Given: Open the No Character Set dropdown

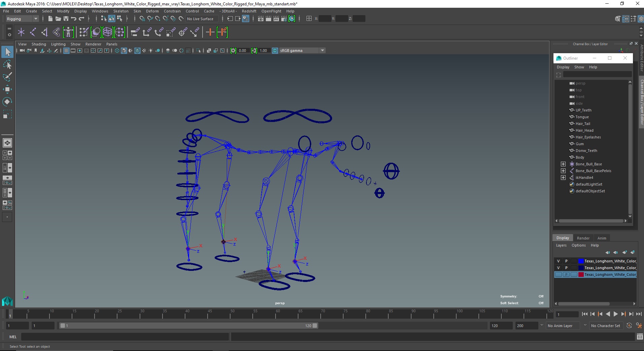Looking at the screenshot, I should pos(606,326).
